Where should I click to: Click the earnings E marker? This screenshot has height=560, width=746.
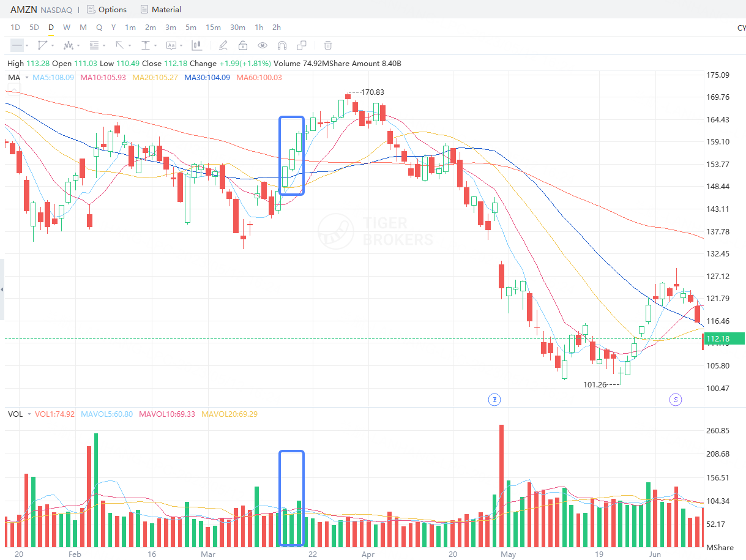(494, 400)
